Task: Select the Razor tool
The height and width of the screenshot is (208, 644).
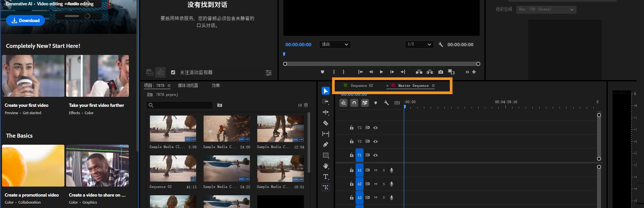Action: click(x=325, y=123)
